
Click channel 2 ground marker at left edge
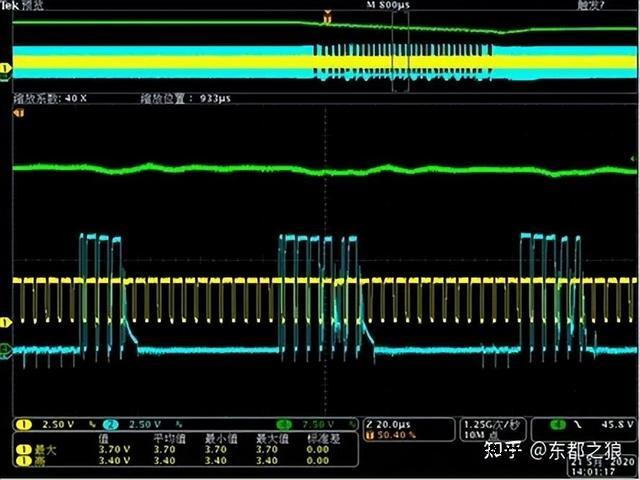click(6, 350)
